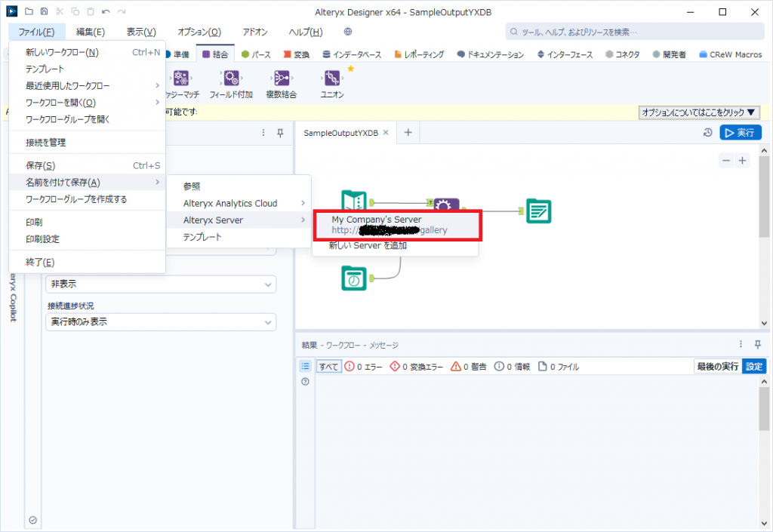
Task: Click the globe language icon in menu bar
Action: pos(347,32)
